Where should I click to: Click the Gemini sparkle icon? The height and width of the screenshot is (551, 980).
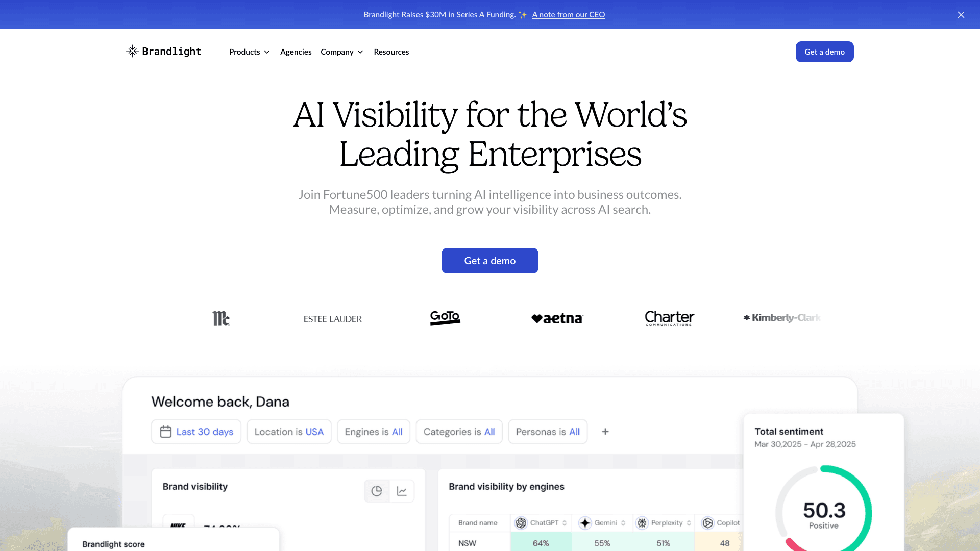pos(585,523)
